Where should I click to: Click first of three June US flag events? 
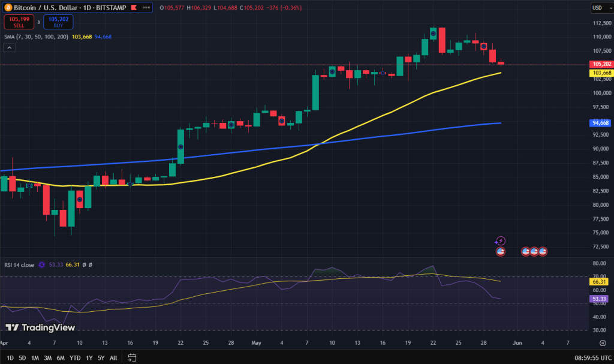(x=525, y=251)
